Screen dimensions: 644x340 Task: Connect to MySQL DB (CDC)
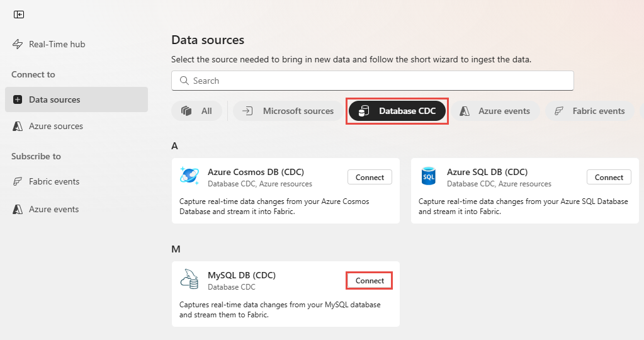tap(370, 280)
